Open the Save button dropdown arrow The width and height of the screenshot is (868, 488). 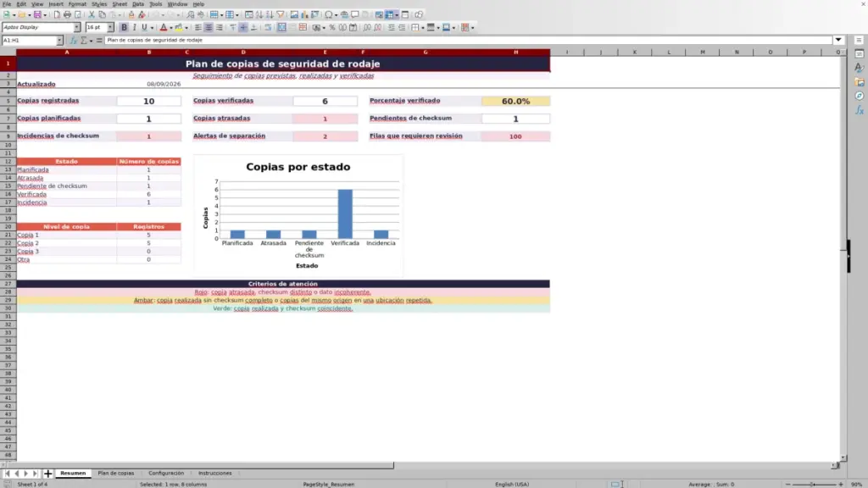tap(45, 14)
